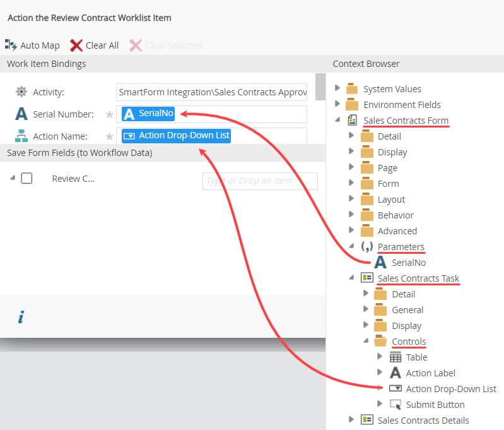Click the Page folder icon
The width and height of the screenshot is (504, 430).
point(366,167)
